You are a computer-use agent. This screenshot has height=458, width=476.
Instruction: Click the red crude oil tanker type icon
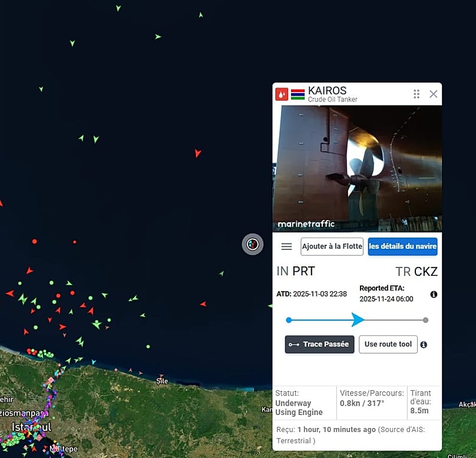[282, 94]
